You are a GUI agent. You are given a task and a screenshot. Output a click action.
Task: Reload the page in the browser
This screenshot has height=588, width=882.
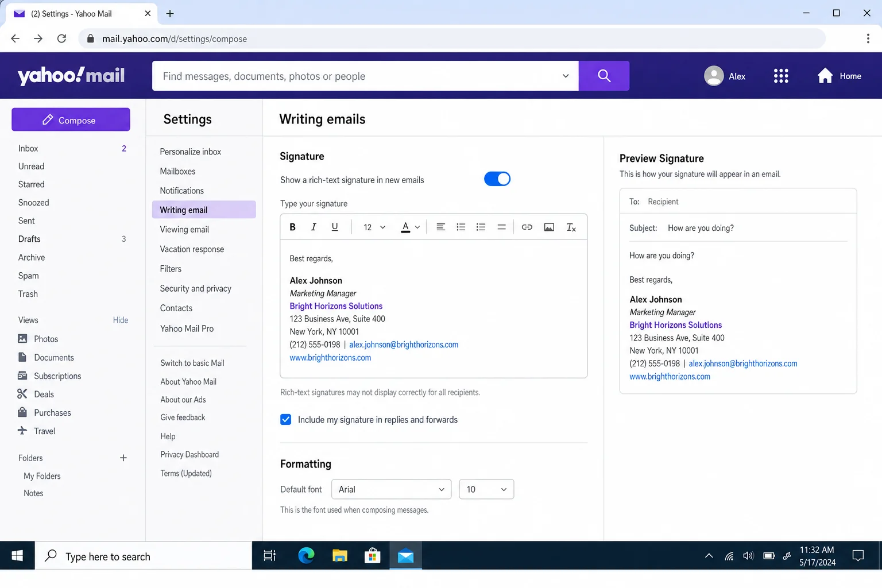pyautogui.click(x=61, y=38)
